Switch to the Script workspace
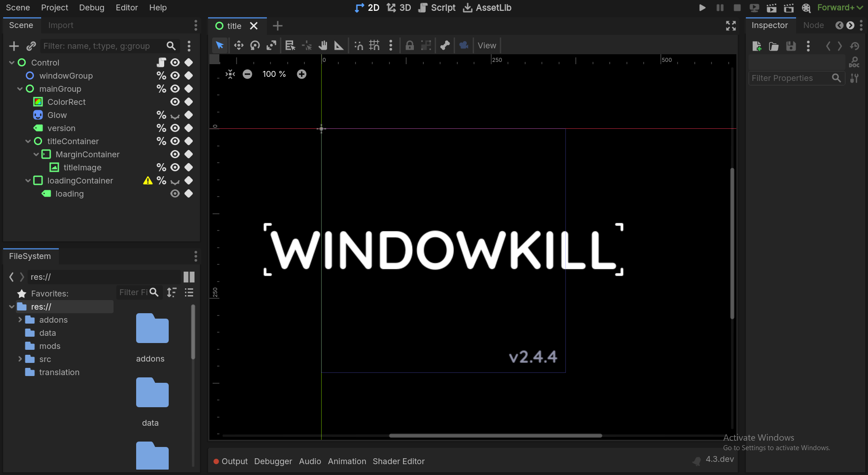 (437, 8)
